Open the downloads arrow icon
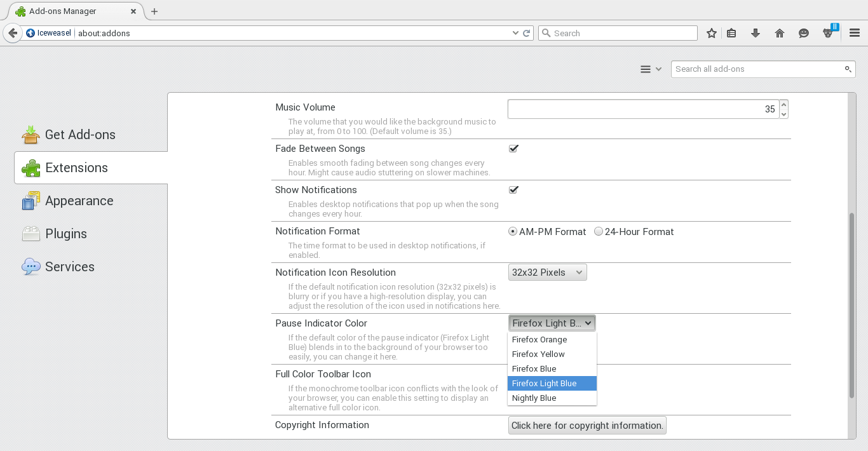The width and height of the screenshot is (868, 451). click(x=756, y=33)
